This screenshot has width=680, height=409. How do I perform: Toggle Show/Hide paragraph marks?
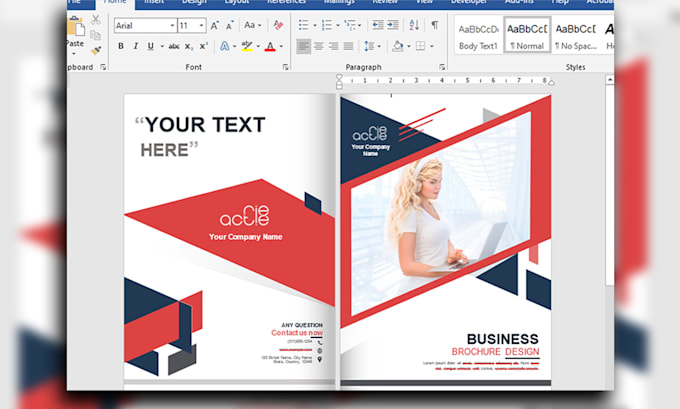click(435, 25)
